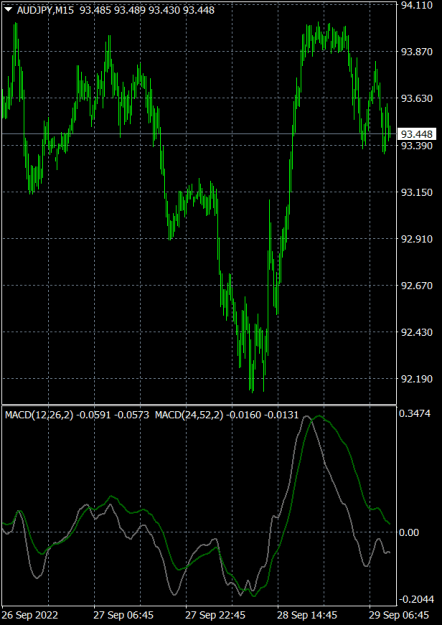Click the -0.2044 indicator scale value
The width and height of the screenshot is (442, 625).
coord(415,599)
